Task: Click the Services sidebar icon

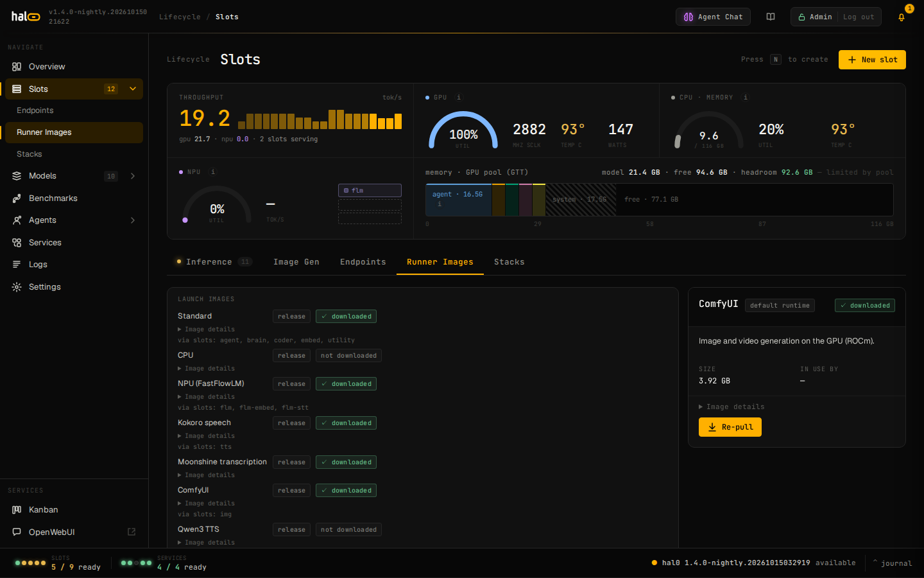Action: pos(17,243)
